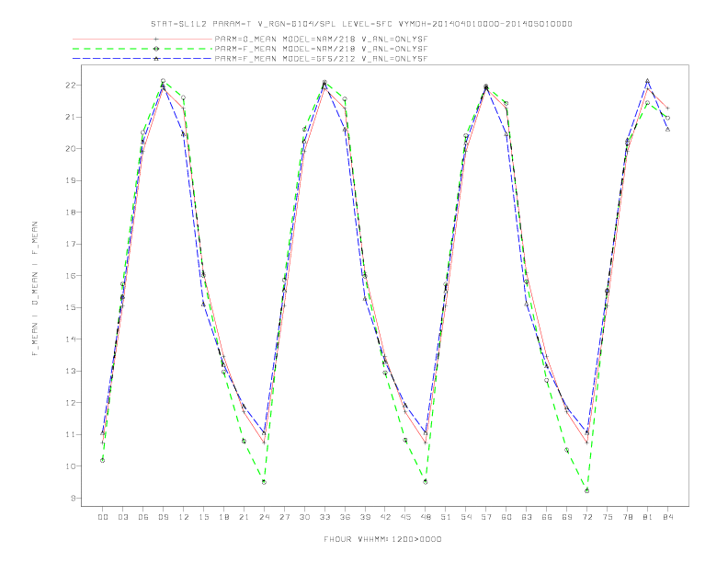Click x-axis forecast hour label 42
The height and width of the screenshot is (563, 728).
(x=385, y=517)
